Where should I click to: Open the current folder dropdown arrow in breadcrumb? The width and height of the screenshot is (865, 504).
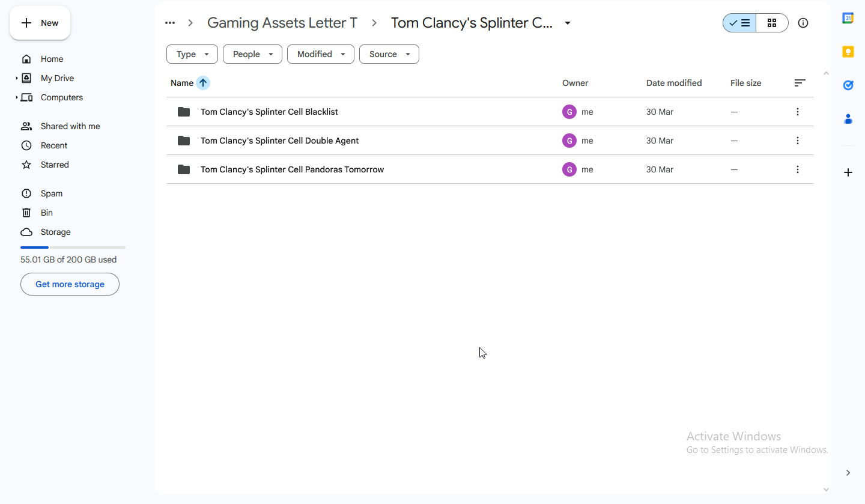coord(568,23)
